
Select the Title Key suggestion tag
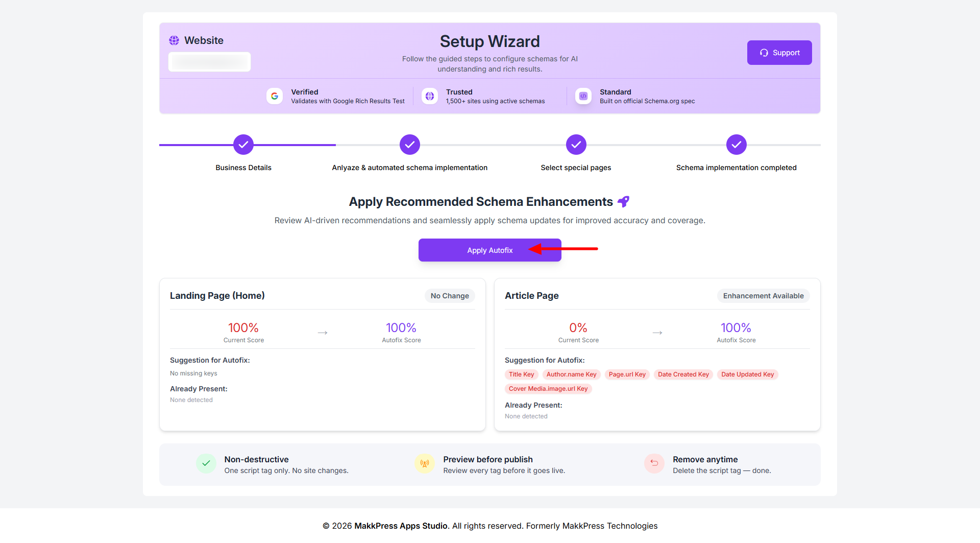click(521, 374)
